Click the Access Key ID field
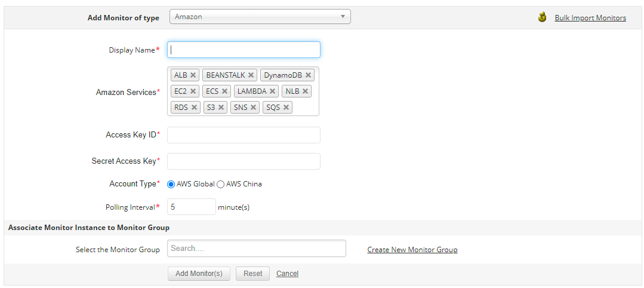This screenshot has width=644, height=288. 244,135
